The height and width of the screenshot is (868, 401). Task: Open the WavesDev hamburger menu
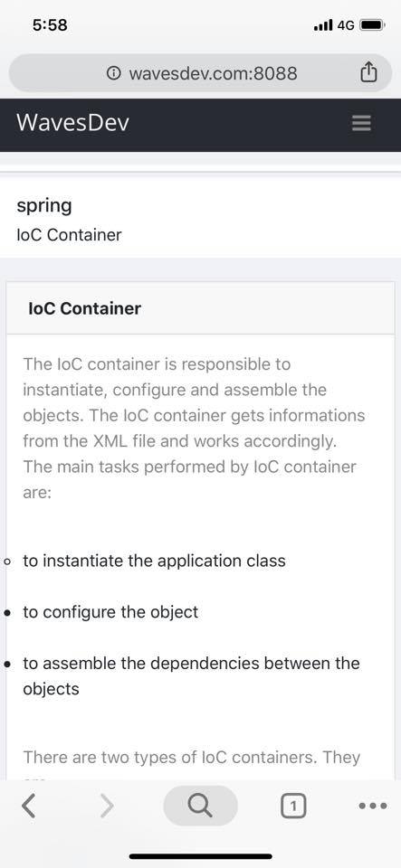click(x=361, y=122)
